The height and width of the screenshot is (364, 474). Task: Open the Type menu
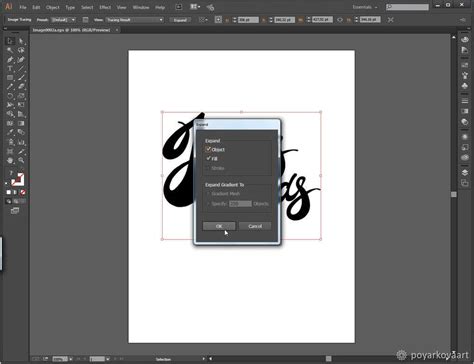tap(70, 7)
